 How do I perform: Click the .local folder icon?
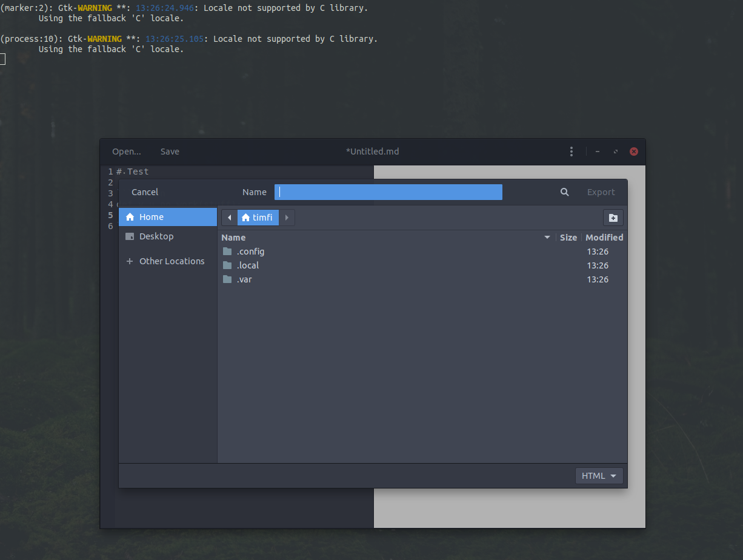coord(227,265)
